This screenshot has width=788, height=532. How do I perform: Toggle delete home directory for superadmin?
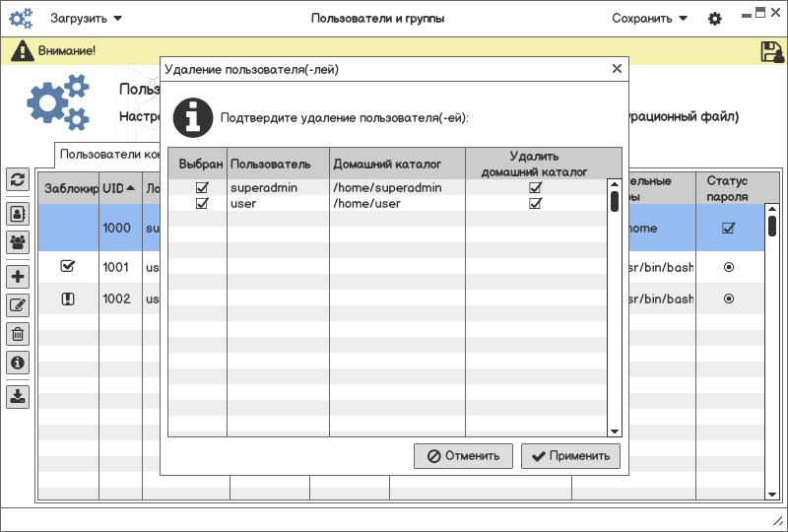535,187
